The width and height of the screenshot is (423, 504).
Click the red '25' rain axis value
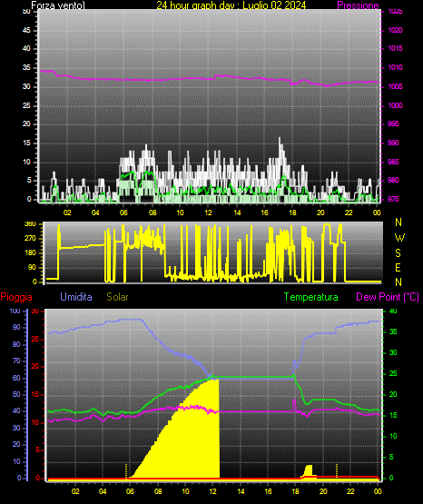(35, 339)
